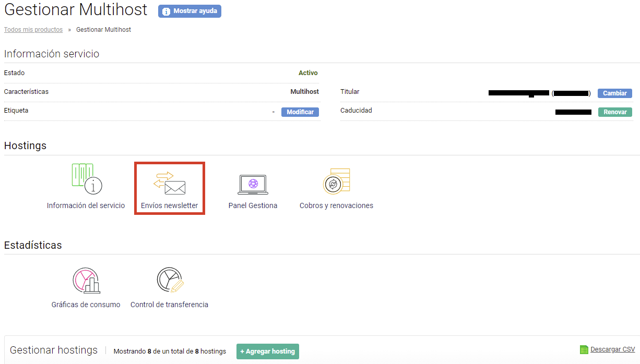Click the Gestionar Multihost page title
The width and height of the screenshot is (640, 364).
(x=76, y=10)
